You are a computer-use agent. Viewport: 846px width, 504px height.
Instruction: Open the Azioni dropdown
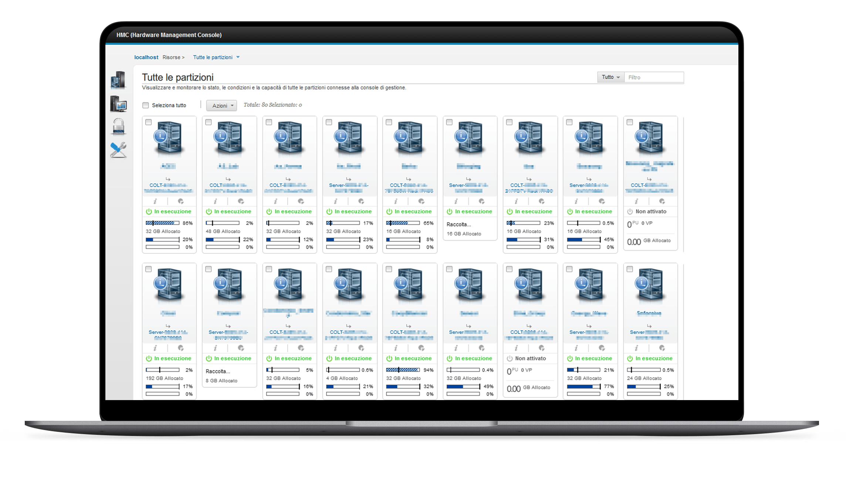click(222, 106)
